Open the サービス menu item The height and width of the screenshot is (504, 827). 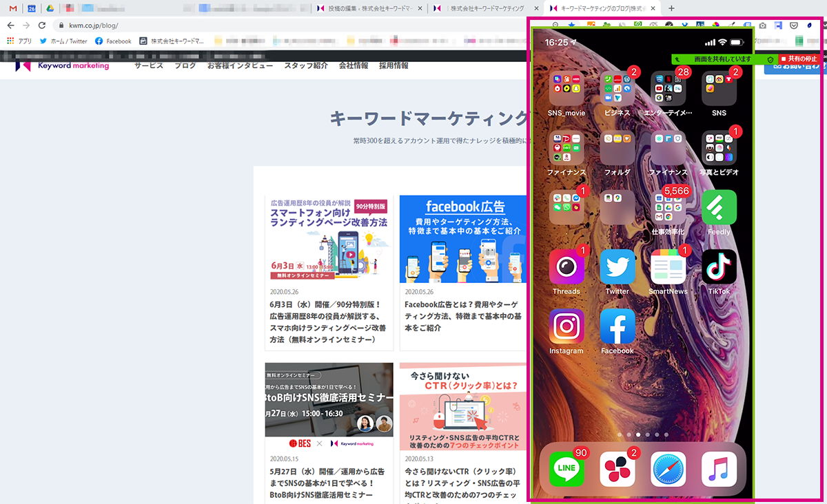click(149, 65)
